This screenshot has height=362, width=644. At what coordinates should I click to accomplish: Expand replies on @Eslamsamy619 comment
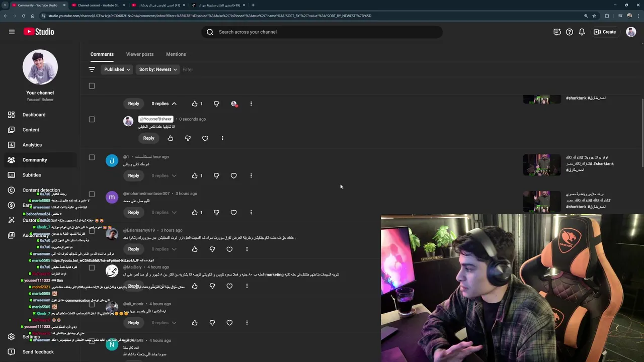point(164,249)
